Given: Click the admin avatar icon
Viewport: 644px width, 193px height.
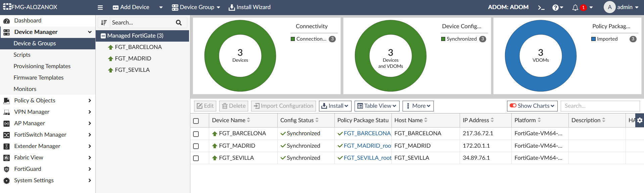Looking at the screenshot, I should (609, 7).
